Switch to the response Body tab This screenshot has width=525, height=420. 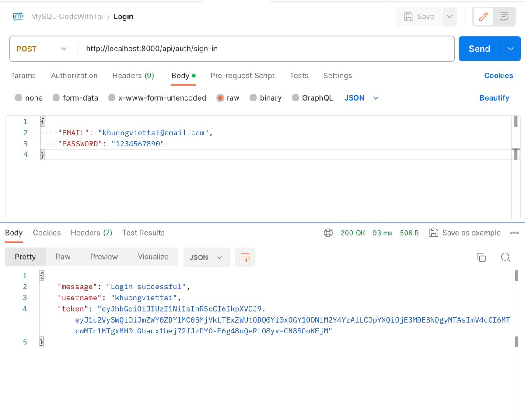[14, 233]
